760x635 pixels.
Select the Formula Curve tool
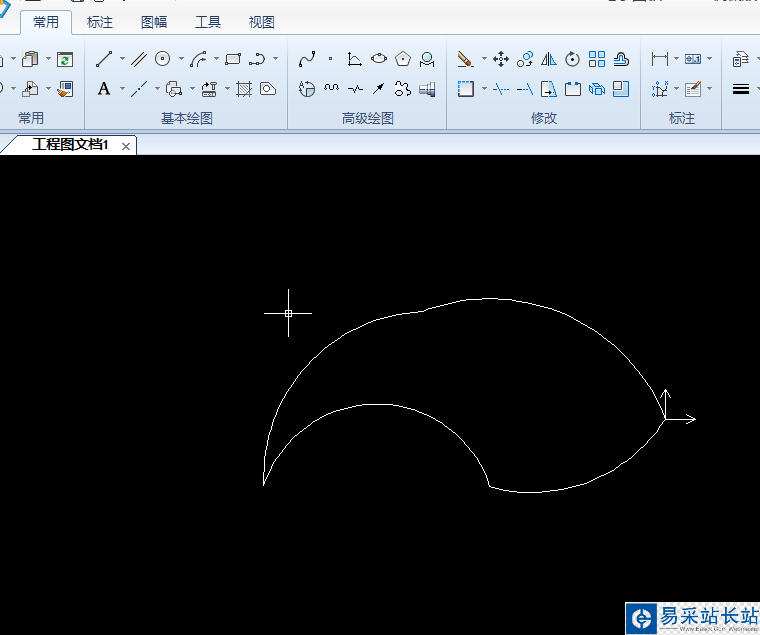pyautogui.click(x=354, y=59)
